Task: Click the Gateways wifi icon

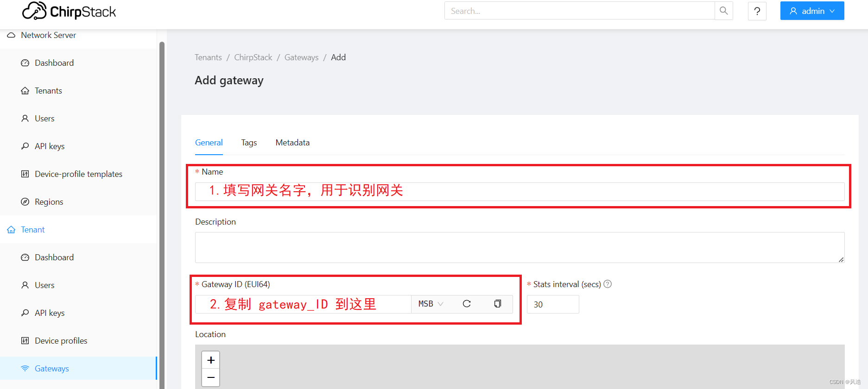Action: (x=25, y=369)
